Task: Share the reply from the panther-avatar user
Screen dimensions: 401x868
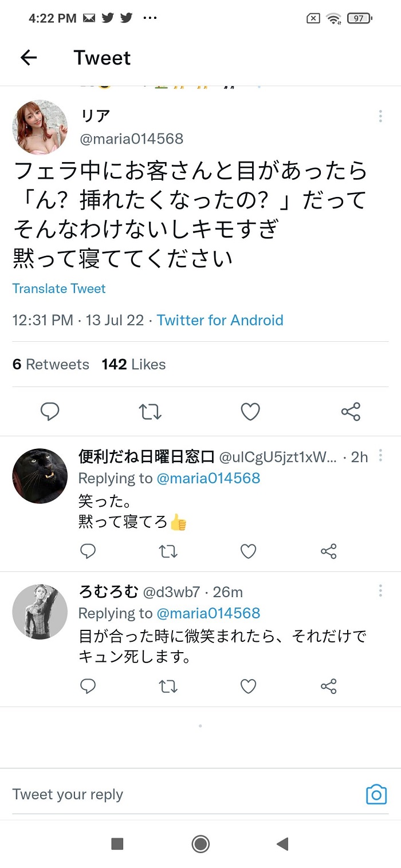Action: [329, 551]
